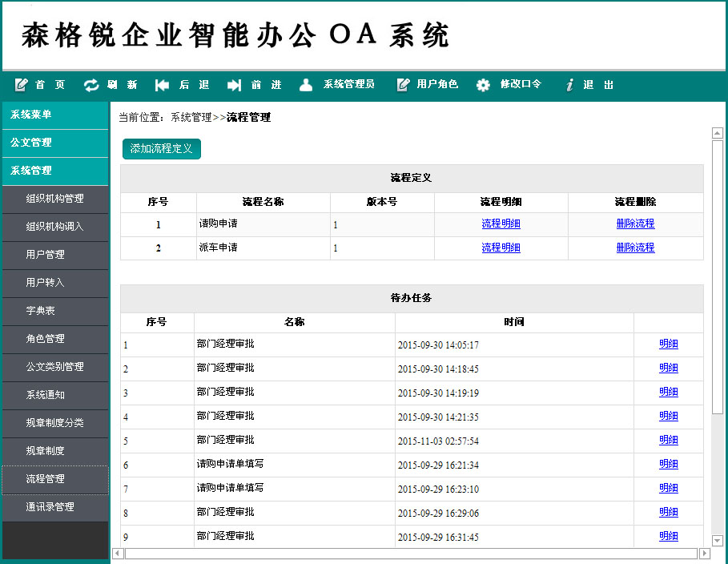The width and height of the screenshot is (728, 564).
Task: Open 用户角色 edit icon in toolbar
Action: [403, 85]
